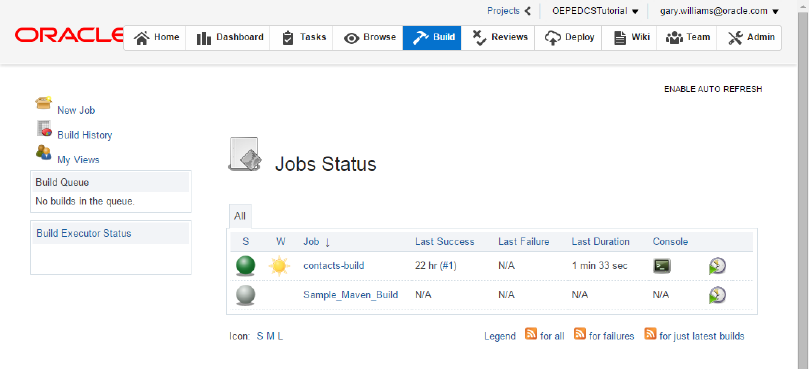The width and height of the screenshot is (809, 369).
Task: Open the New Job link
Action: pyautogui.click(x=76, y=110)
